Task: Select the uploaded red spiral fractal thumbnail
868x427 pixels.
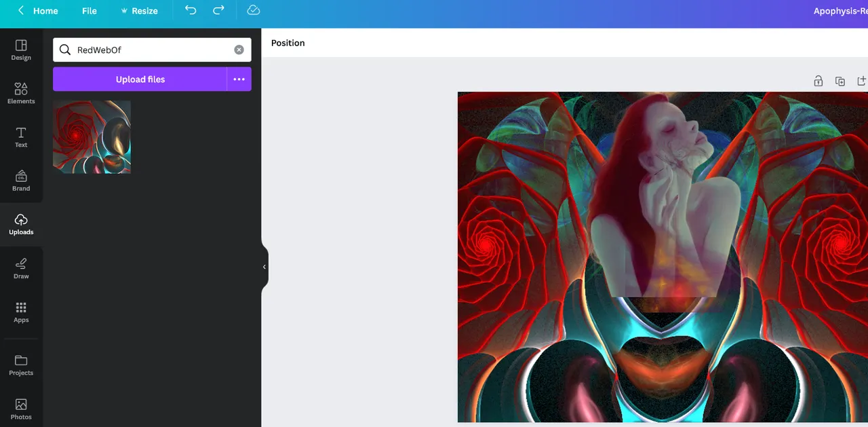Action: pyautogui.click(x=92, y=137)
